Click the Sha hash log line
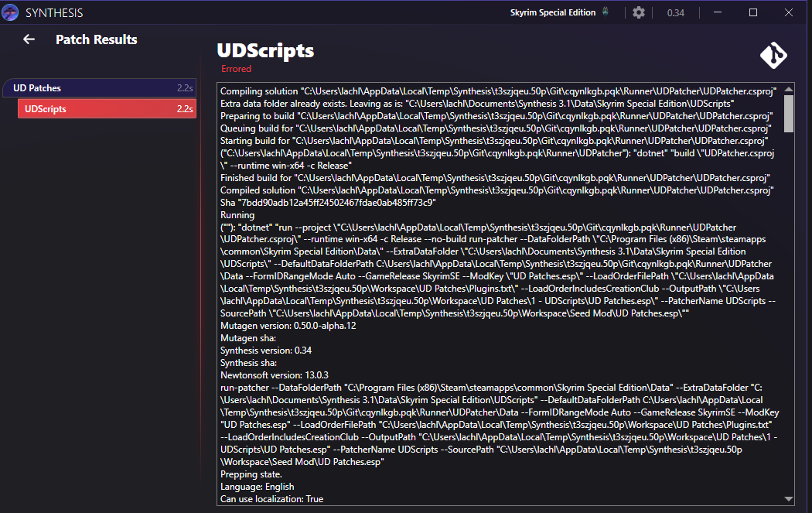The width and height of the screenshot is (812, 513). click(x=328, y=203)
